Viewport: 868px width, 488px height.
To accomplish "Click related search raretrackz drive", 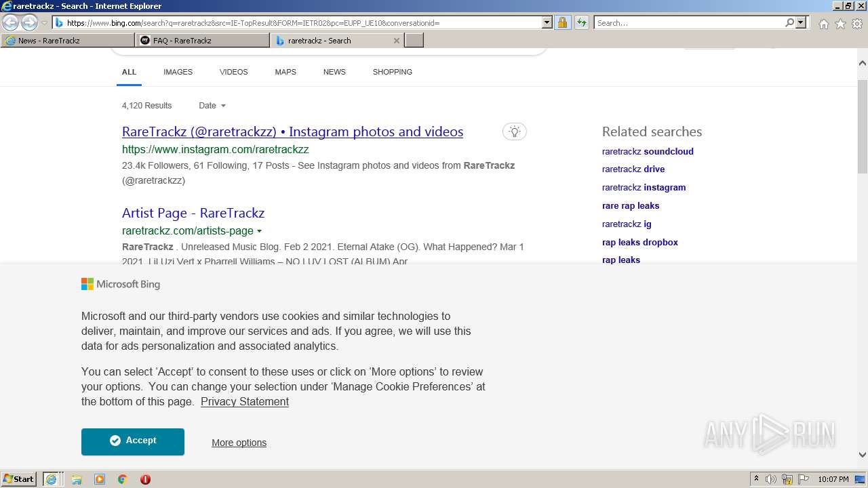I will point(633,169).
